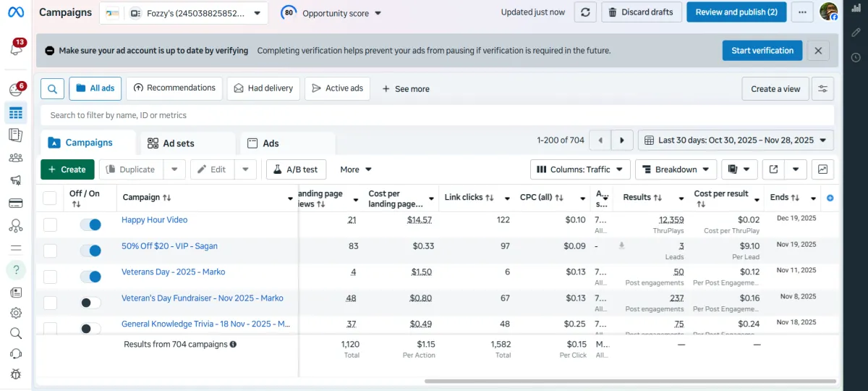This screenshot has width=868, height=391.
Task: Turn off Happy Hour Video campaign
Action: [90, 224]
